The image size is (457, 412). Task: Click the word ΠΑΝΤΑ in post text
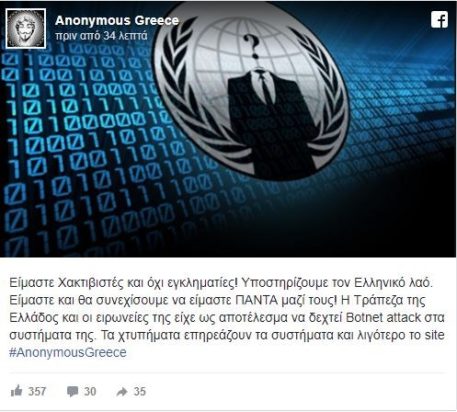[256, 300]
